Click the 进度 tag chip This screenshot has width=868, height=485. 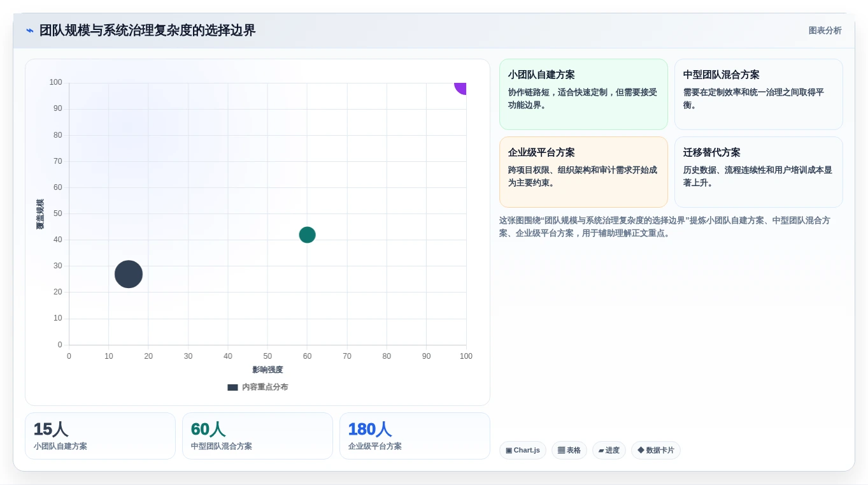click(x=609, y=451)
